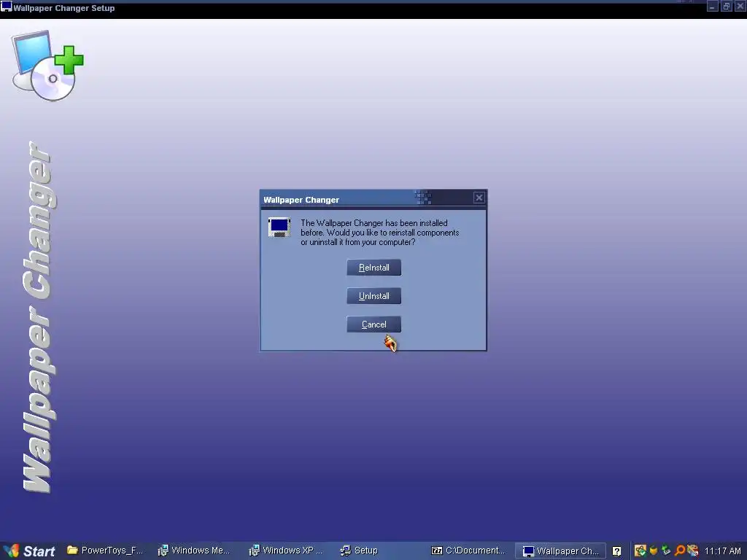Switch to Windows Me... taskbar window
Image resolution: width=747 pixels, height=560 pixels.
(x=194, y=551)
